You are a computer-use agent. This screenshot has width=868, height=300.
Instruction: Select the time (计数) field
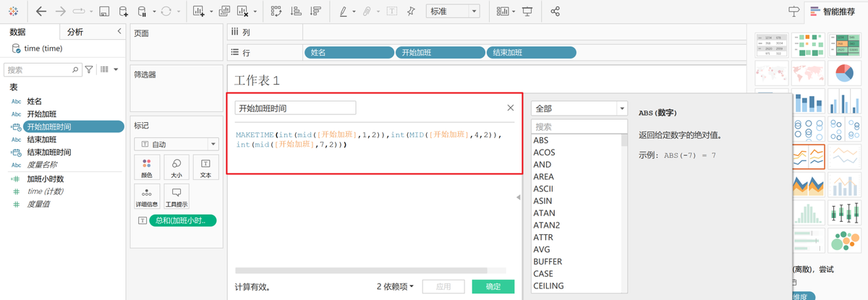click(45, 192)
